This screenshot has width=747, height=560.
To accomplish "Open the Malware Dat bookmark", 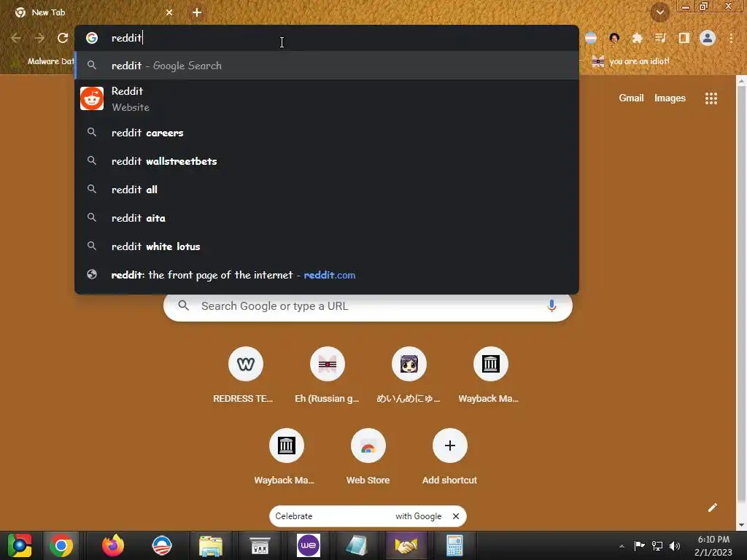I will (43, 61).
